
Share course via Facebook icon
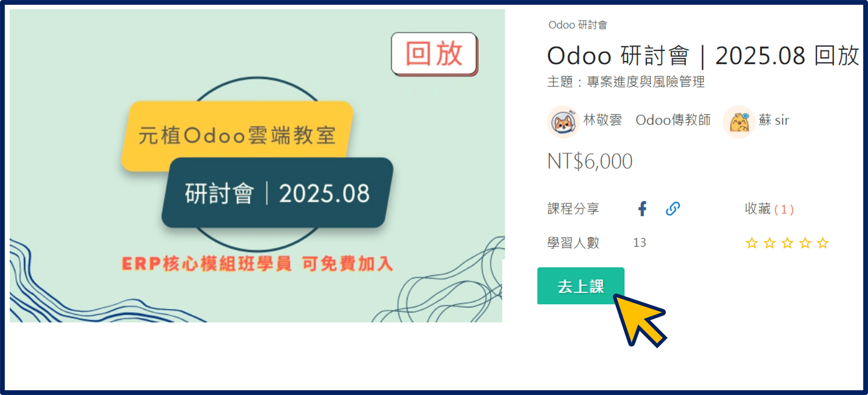642,209
